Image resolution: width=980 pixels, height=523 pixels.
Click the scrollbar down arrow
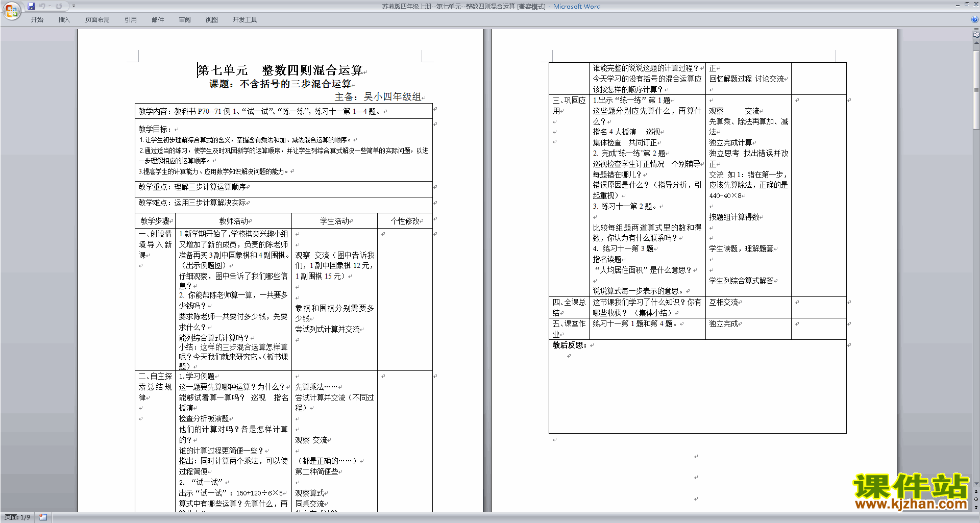point(976,484)
